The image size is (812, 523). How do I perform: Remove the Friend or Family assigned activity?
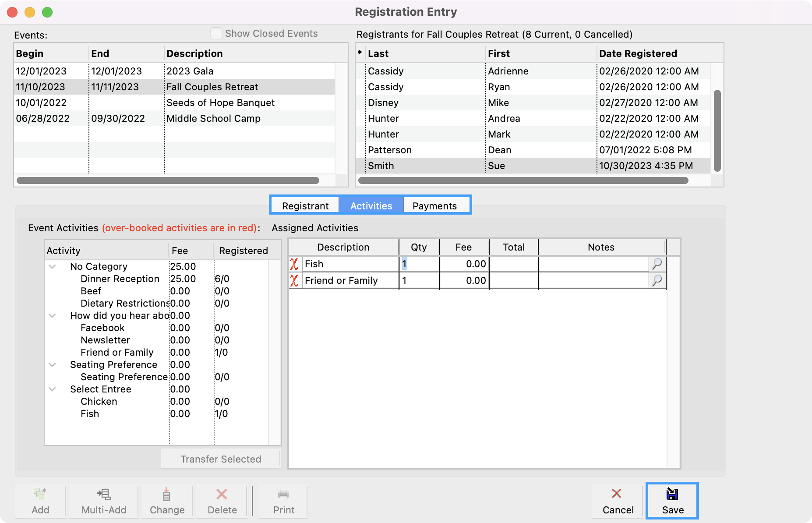click(294, 281)
